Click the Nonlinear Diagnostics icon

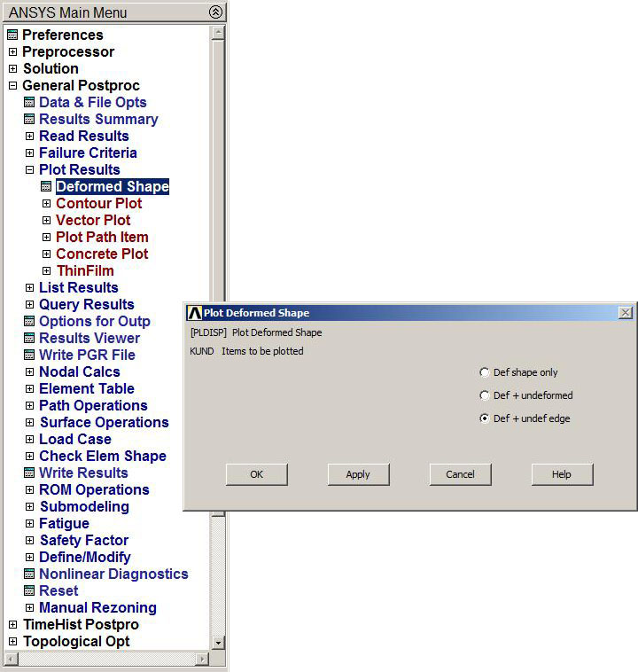tap(29, 574)
